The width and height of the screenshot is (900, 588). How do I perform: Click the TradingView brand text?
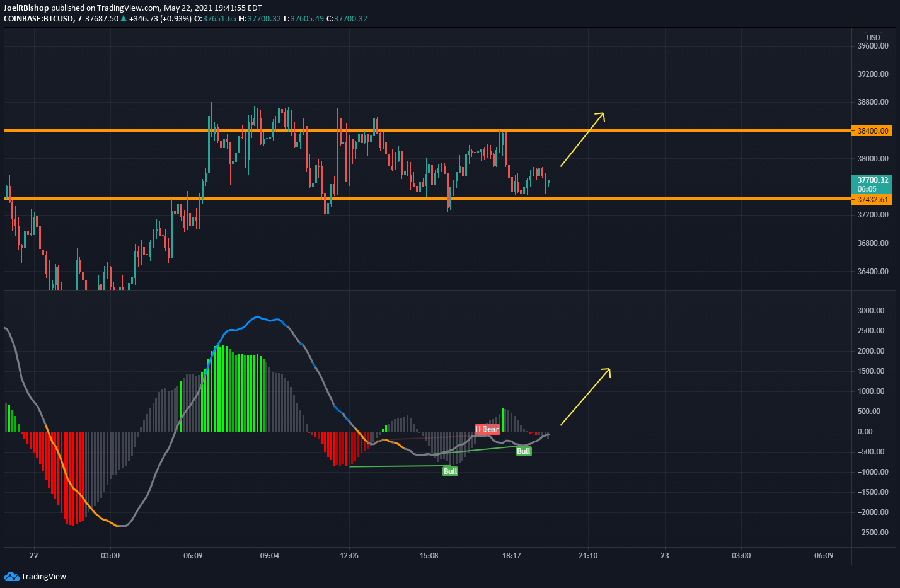[x=43, y=576]
